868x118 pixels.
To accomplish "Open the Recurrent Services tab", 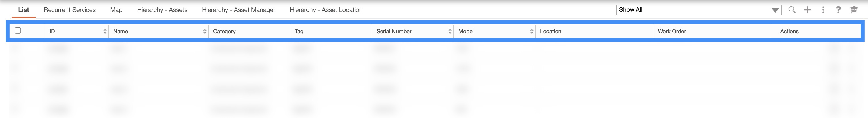I will pyautogui.click(x=70, y=10).
